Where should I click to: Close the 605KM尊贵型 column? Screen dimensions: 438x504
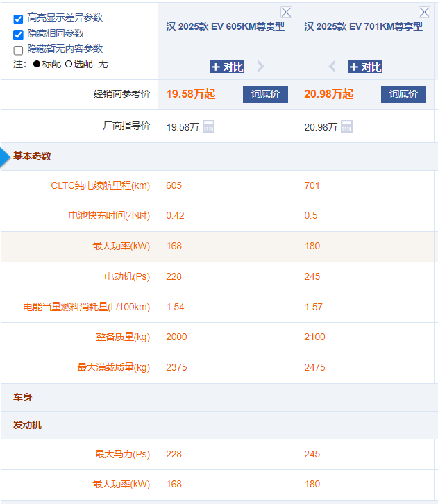(286, 12)
